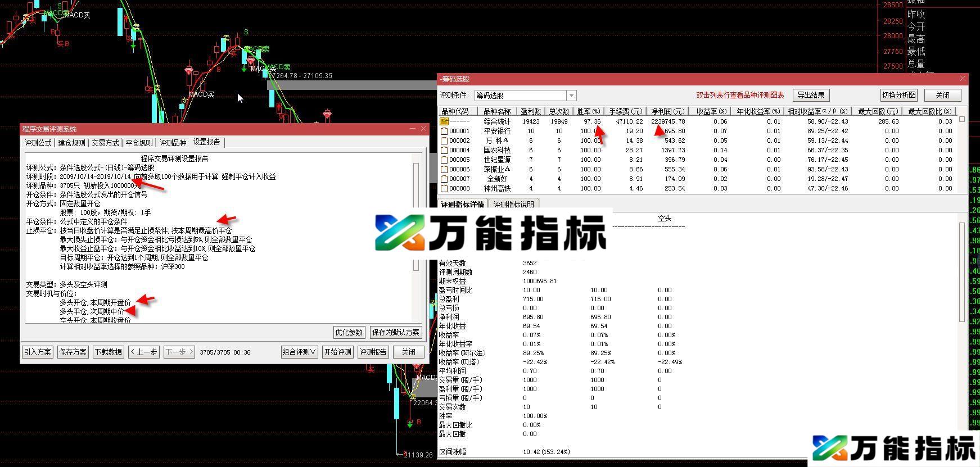
Task: Click the document icon for 000001 平安银行
Action: (x=444, y=131)
